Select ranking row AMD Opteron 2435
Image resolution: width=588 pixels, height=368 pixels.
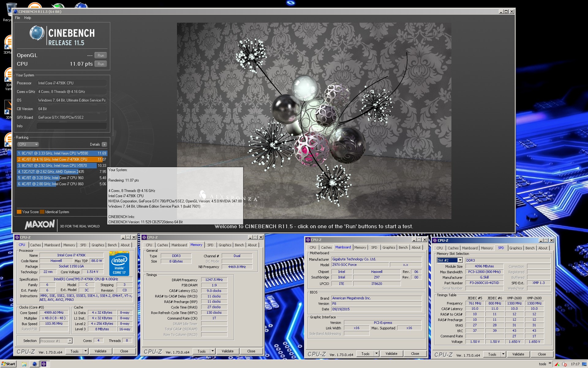click(62, 172)
